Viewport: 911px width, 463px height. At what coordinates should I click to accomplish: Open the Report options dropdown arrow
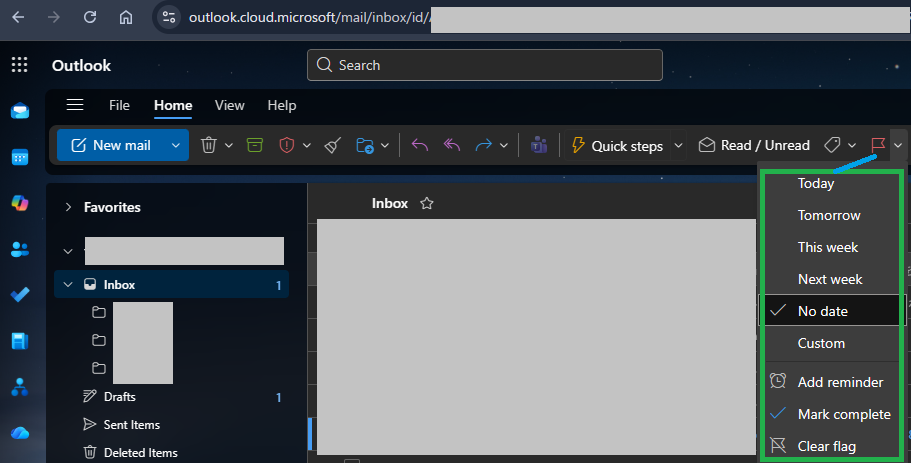click(307, 145)
